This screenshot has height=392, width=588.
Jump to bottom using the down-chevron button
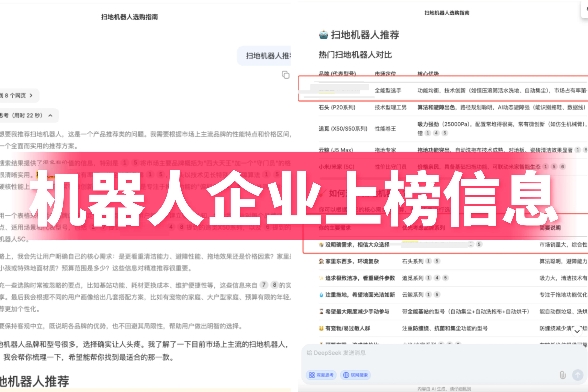(x=577, y=331)
